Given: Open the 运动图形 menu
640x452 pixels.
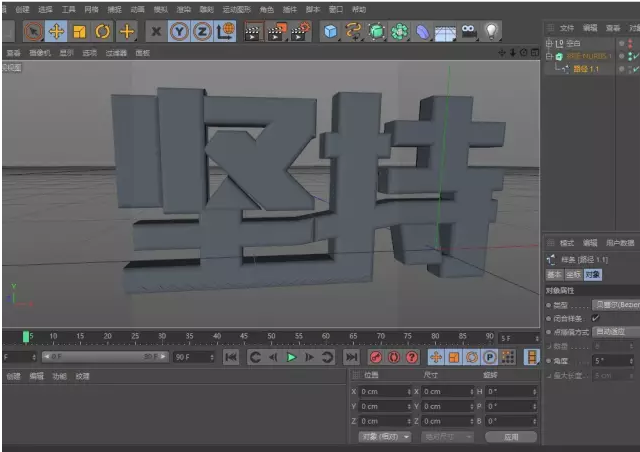Looking at the screenshot, I should [234, 9].
